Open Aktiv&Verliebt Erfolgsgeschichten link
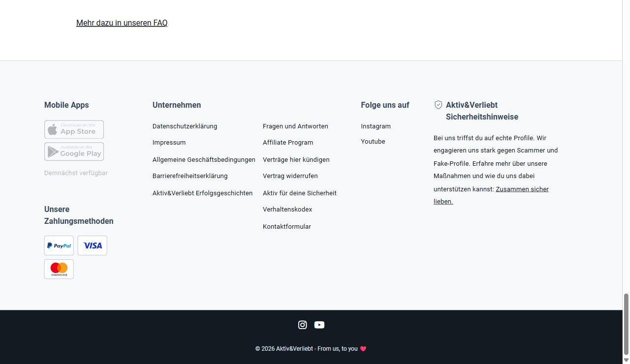This screenshot has width=630, height=364. click(x=202, y=193)
